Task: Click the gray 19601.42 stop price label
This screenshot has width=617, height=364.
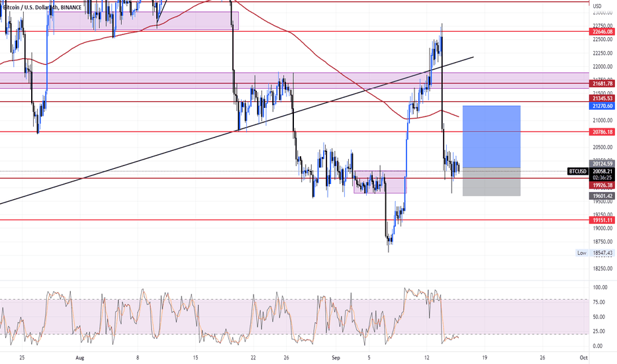Action: point(602,196)
